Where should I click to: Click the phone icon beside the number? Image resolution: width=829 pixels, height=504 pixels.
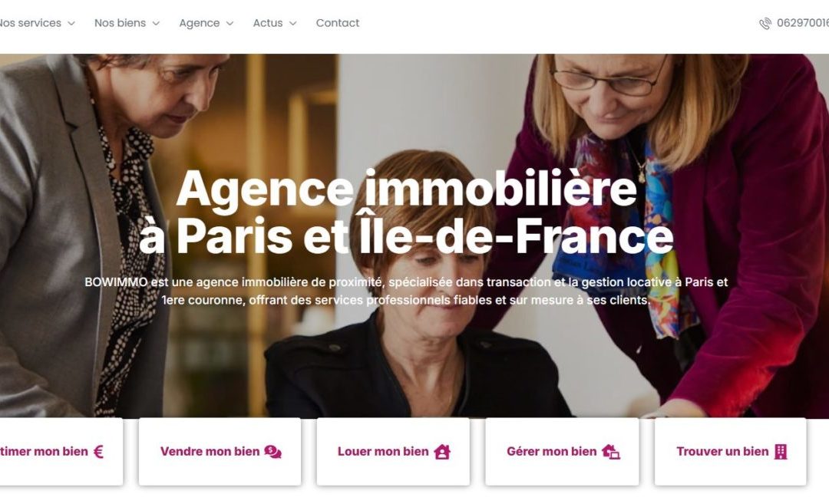(x=765, y=23)
